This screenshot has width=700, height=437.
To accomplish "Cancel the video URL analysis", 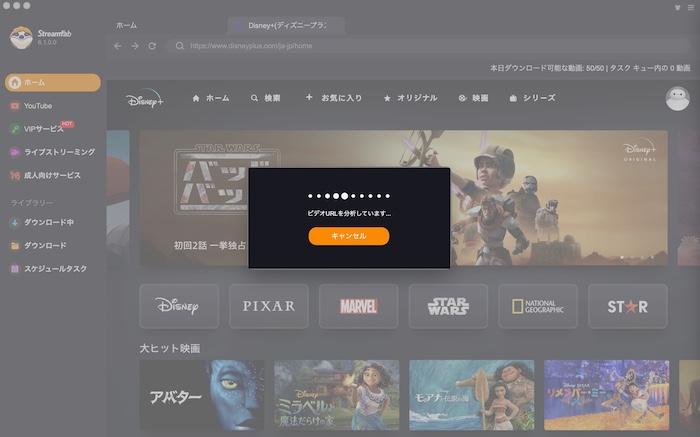I will pos(349,236).
